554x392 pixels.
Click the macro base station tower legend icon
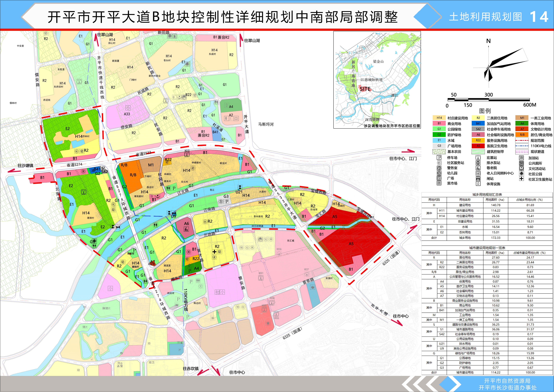pos(478,158)
